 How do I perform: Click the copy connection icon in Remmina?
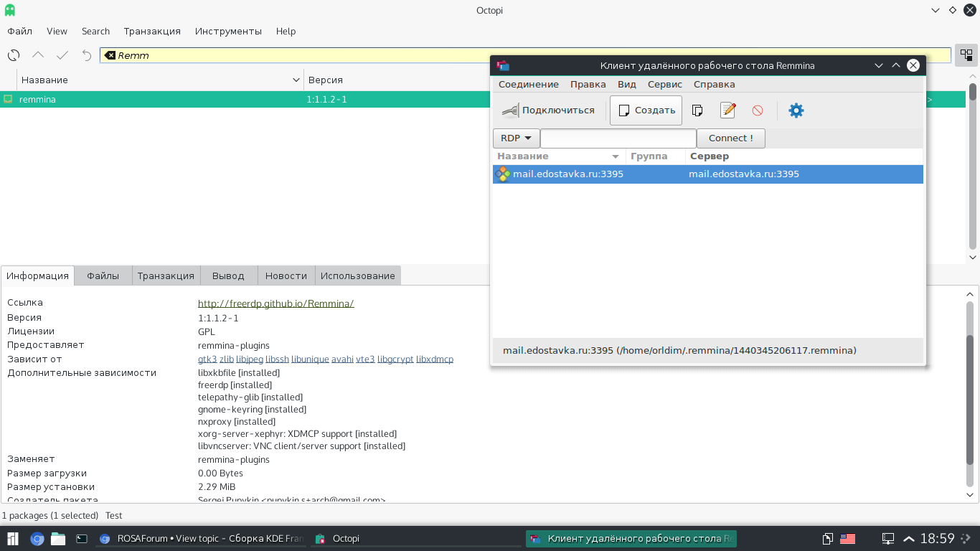point(697,110)
